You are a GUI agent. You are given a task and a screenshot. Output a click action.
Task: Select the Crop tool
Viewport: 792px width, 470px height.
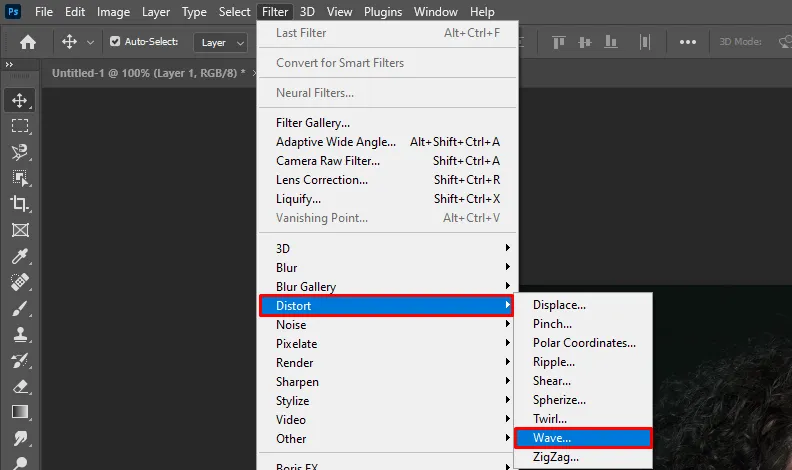tap(20, 203)
